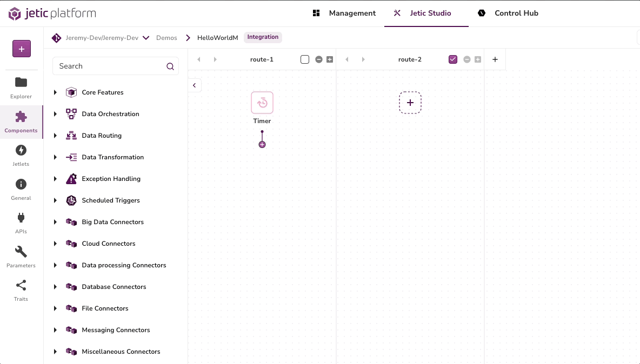The image size is (640, 364).
Task: Expand the Data Transformation category
Action: (55, 157)
